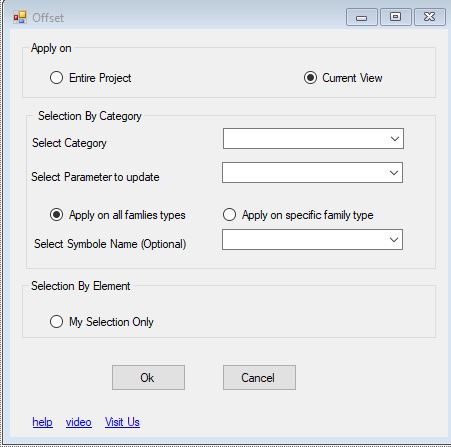Open the help link
Screen dimensions: 451x447
click(x=42, y=422)
